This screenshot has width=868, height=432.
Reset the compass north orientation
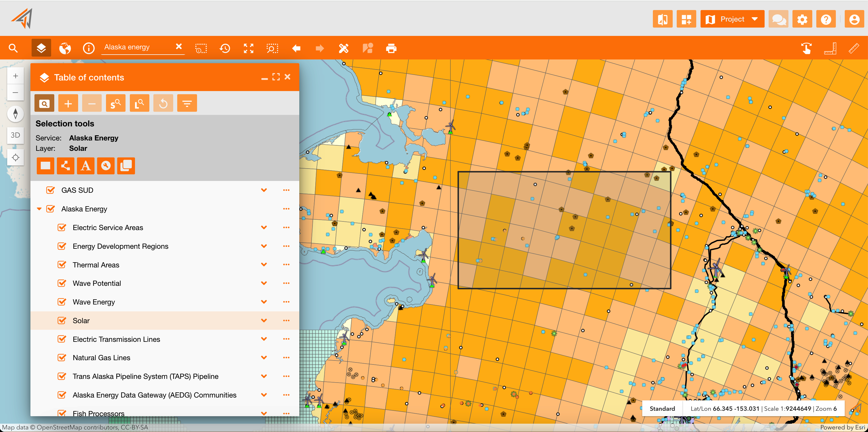16,113
